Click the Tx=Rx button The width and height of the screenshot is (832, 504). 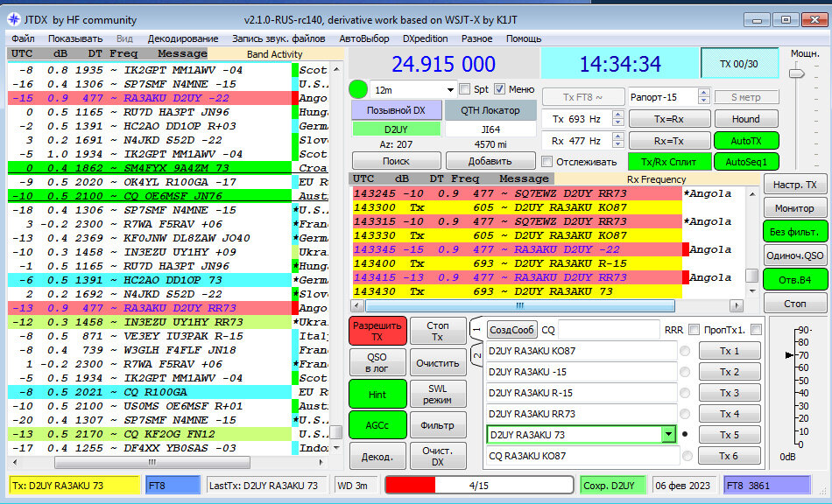(x=669, y=119)
